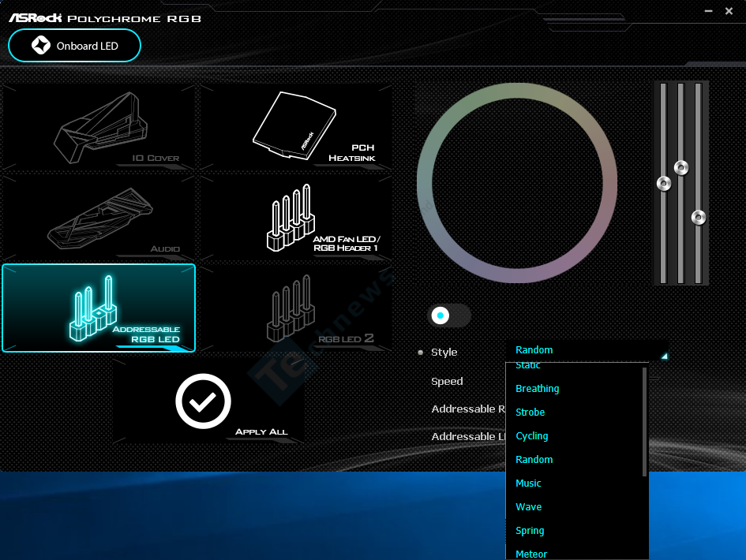This screenshot has height=560, width=746.
Task: Choose Random in the style list
Action: (x=534, y=460)
